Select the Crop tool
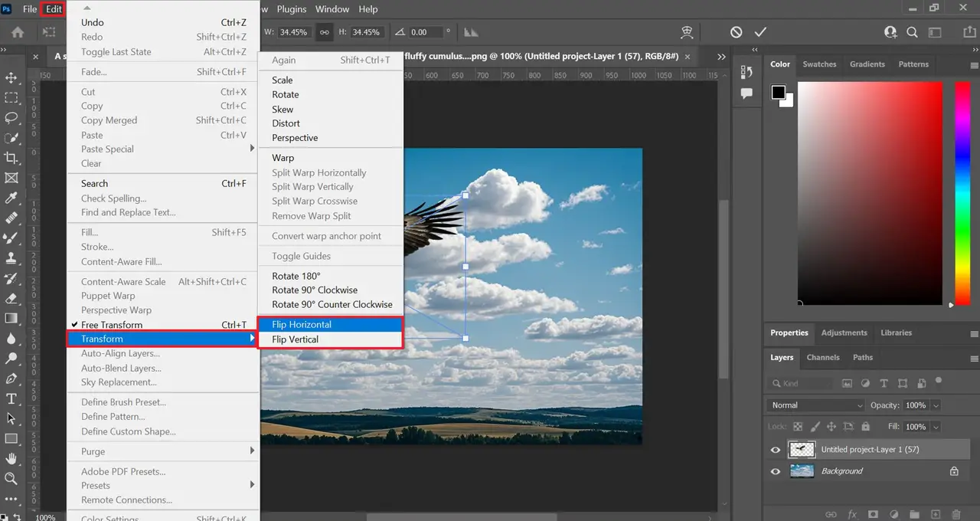Viewport: 980px width, 521px height. (11, 158)
